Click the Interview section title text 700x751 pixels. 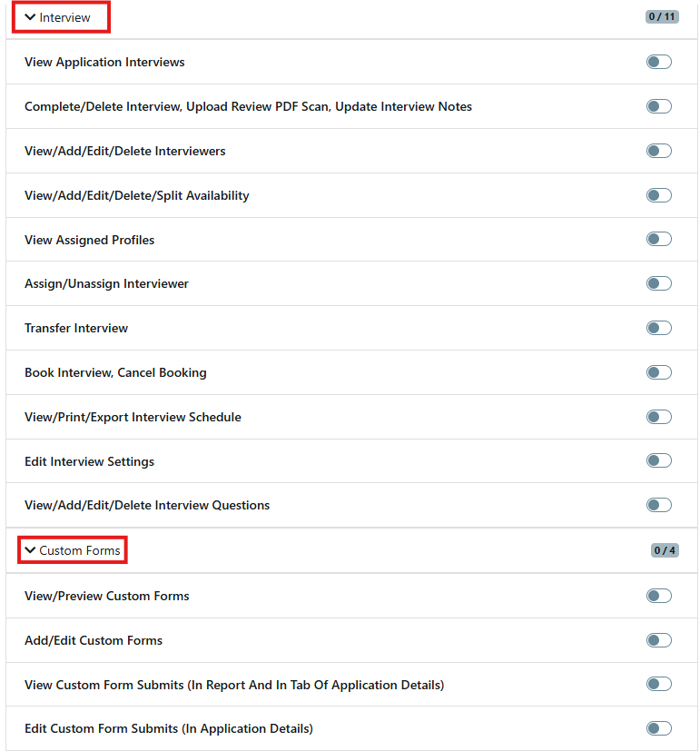pyautogui.click(x=64, y=18)
